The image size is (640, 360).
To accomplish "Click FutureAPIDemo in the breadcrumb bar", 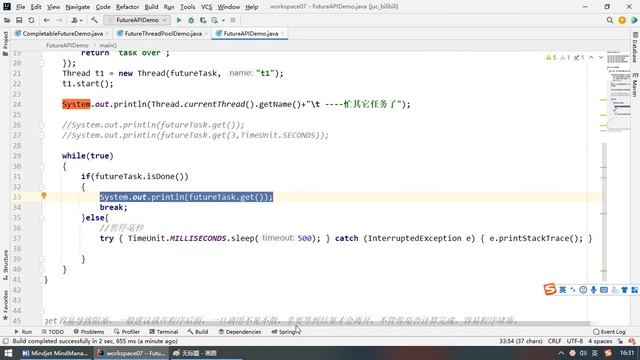I will coord(67,45).
